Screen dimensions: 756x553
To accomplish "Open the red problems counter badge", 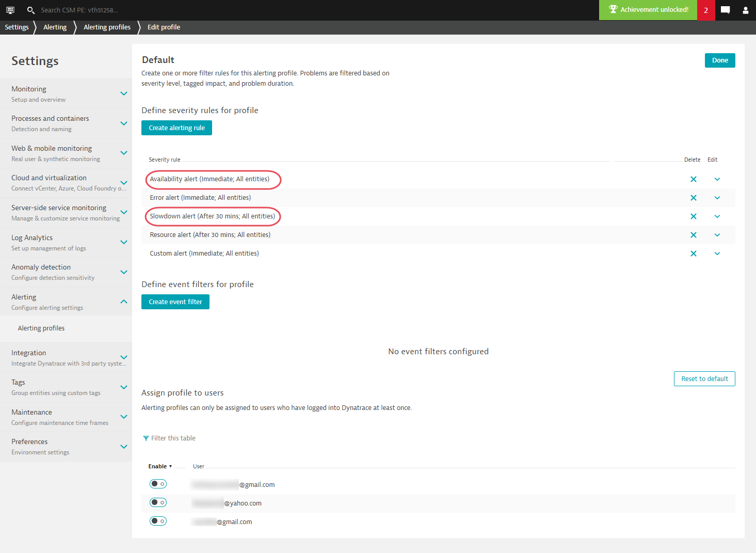I will 706,10.
